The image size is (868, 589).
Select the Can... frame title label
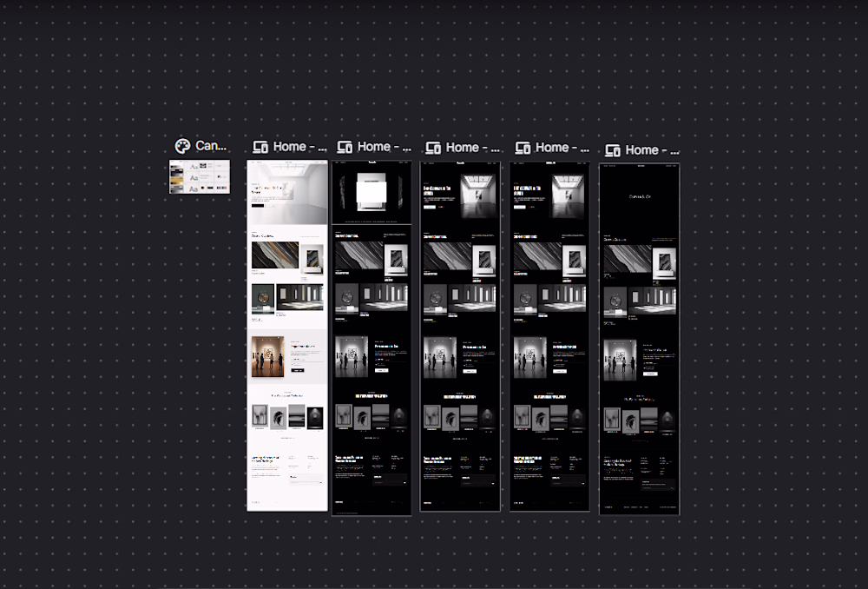(210, 146)
